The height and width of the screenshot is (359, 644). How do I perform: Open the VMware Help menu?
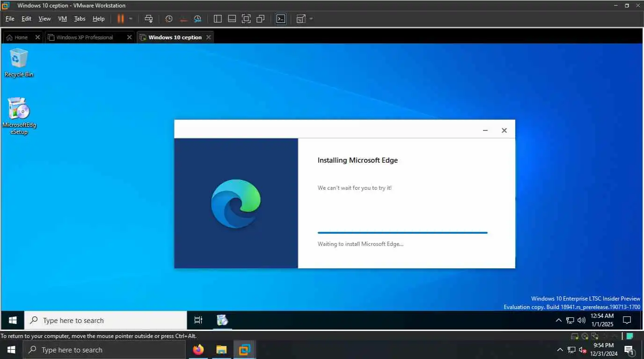(x=98, y=19)
